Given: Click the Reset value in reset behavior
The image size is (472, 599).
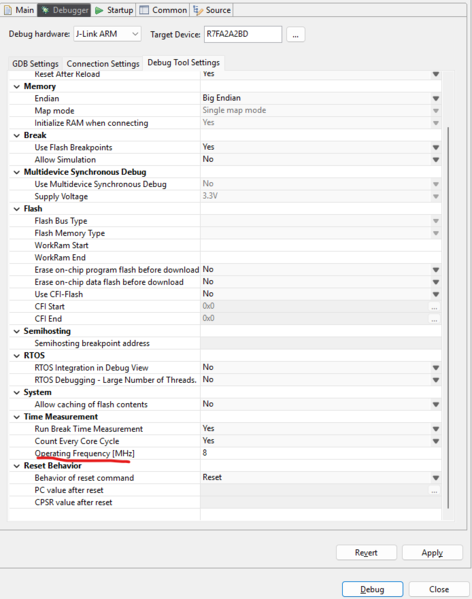Looking at the screenshot, I should (x=212, y=477).
